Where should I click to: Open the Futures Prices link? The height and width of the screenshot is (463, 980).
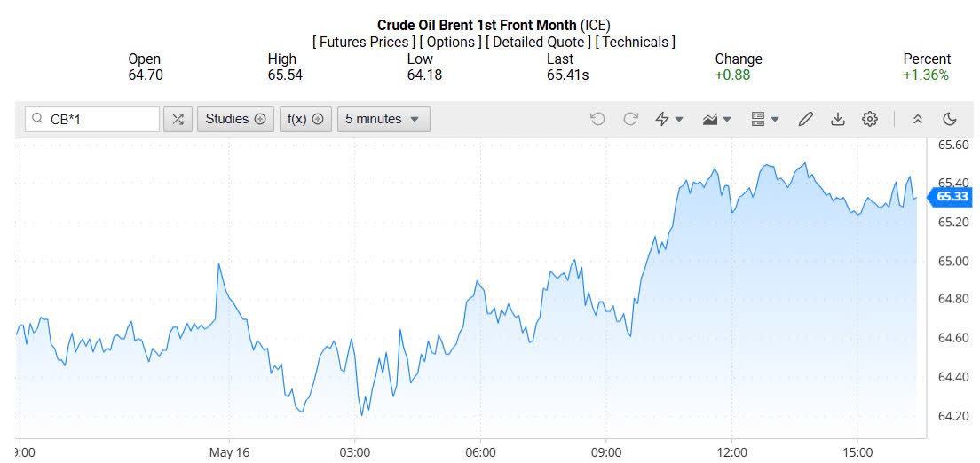(x=363, y=42)
